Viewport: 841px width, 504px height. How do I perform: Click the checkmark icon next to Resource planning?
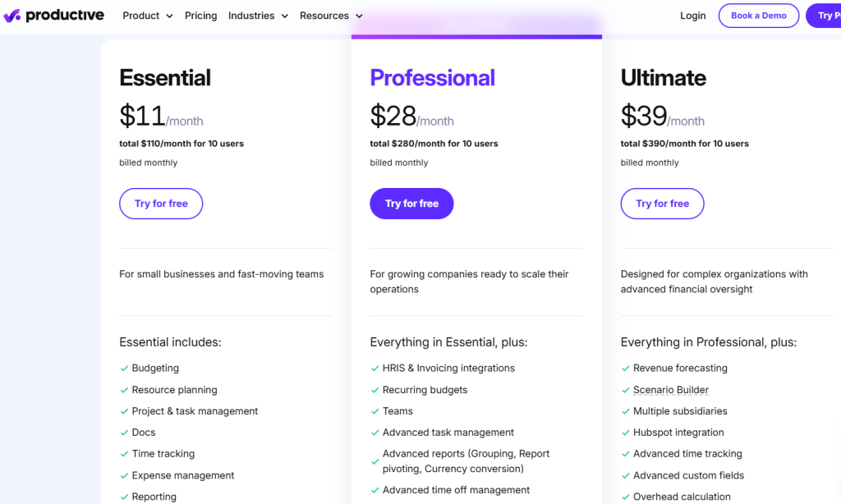tap(125, 390)
